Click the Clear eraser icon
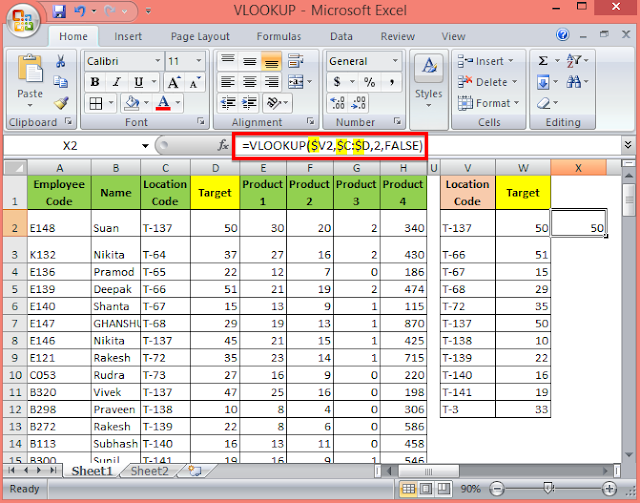Viewport: 640px width, 503px height. [544, 103]
